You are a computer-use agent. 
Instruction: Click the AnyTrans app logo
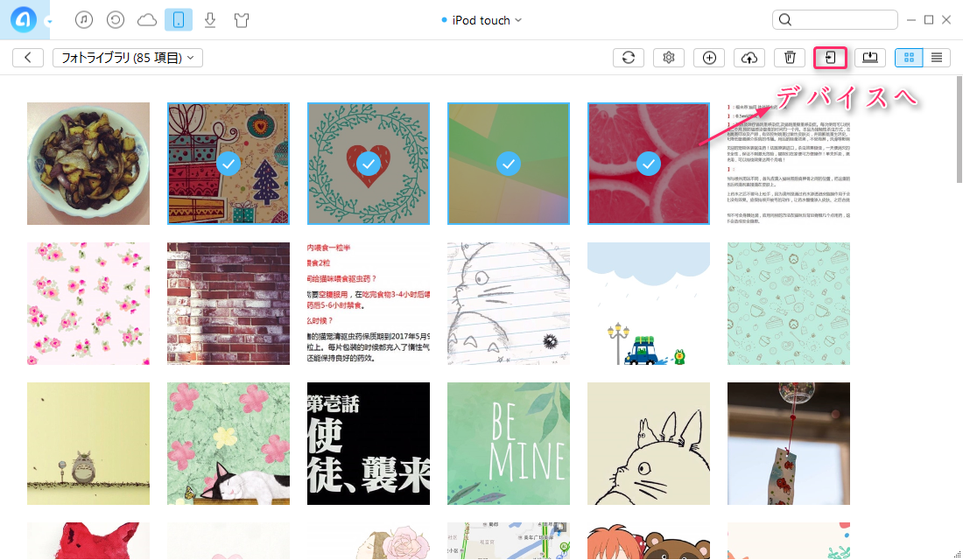24,19
